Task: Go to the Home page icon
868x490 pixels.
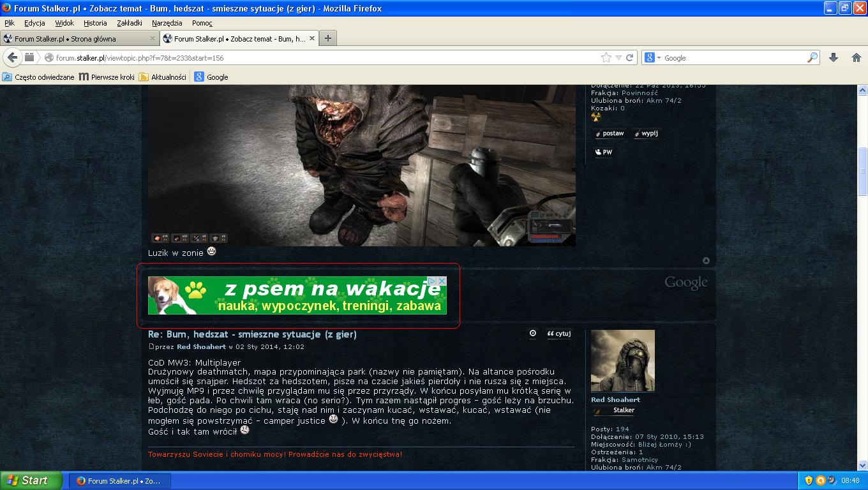Action: 857,57
